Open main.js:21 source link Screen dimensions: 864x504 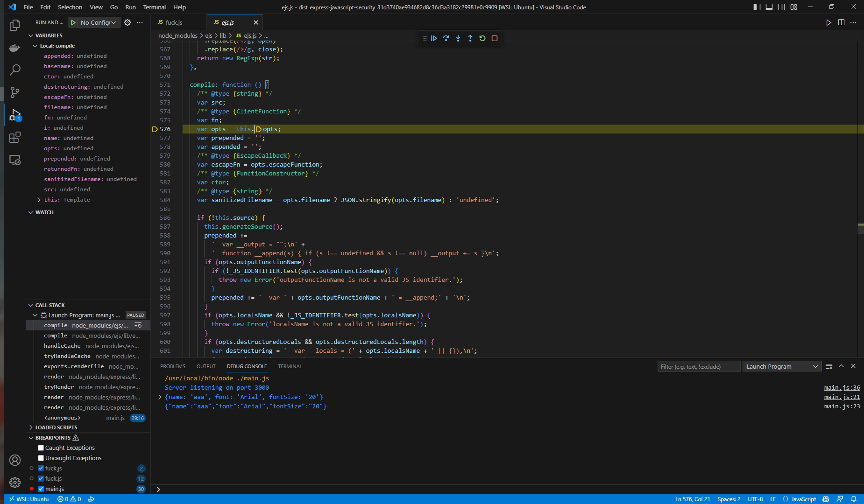pyautogui.click(x=842, y=397)
